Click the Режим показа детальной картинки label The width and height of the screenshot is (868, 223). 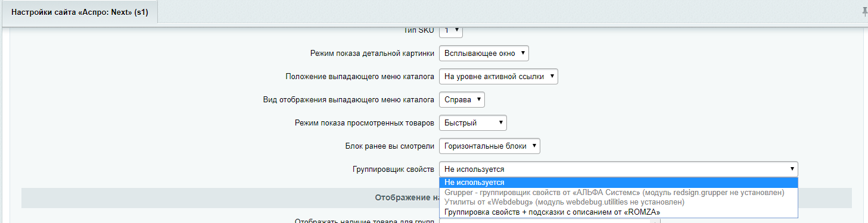tap(372, 54)
